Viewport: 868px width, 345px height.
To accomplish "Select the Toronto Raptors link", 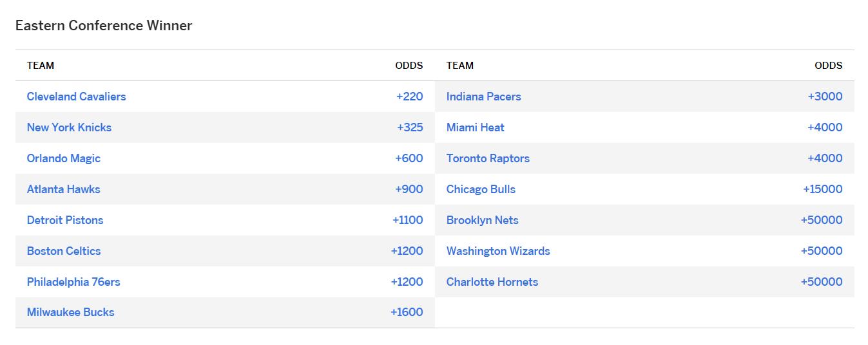I will pos(488,158).
